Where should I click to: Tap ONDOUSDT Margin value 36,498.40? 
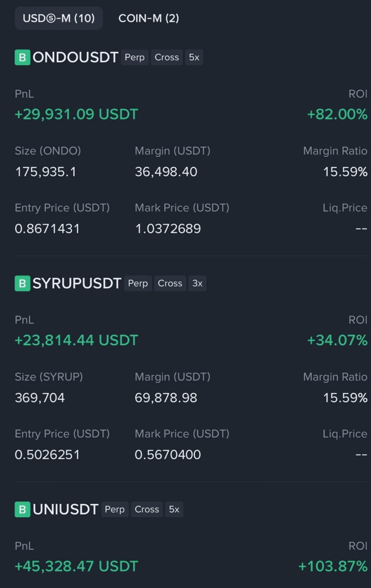[166, 172]
